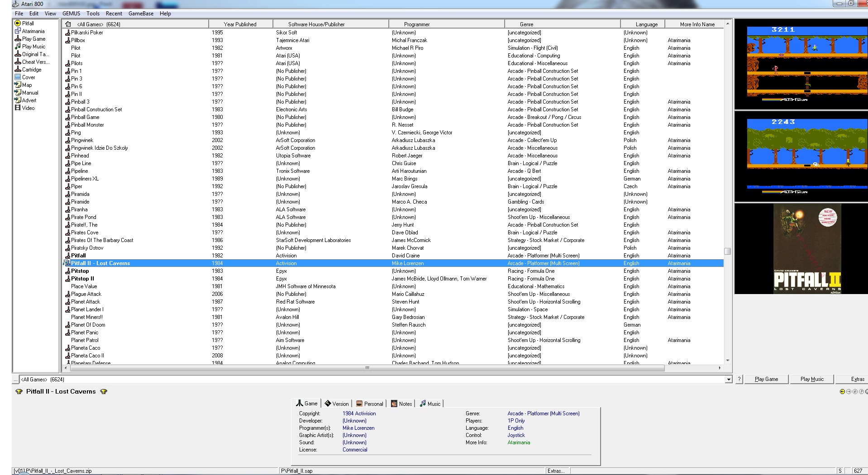Click the yellow rating circle icon above info panel
The height and width of the screenshot is (475, 868).
(x=842, y=392)
